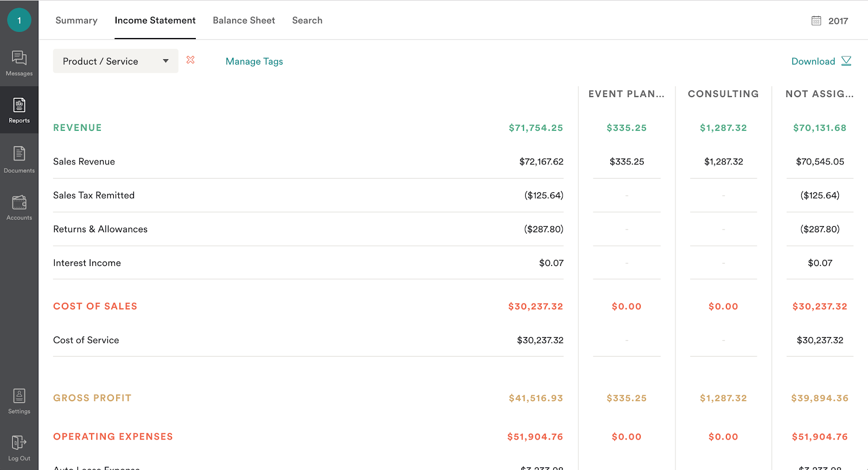Click Gross Profit total $41,516.93
This screenshot has height=470, width=868.
536,398
